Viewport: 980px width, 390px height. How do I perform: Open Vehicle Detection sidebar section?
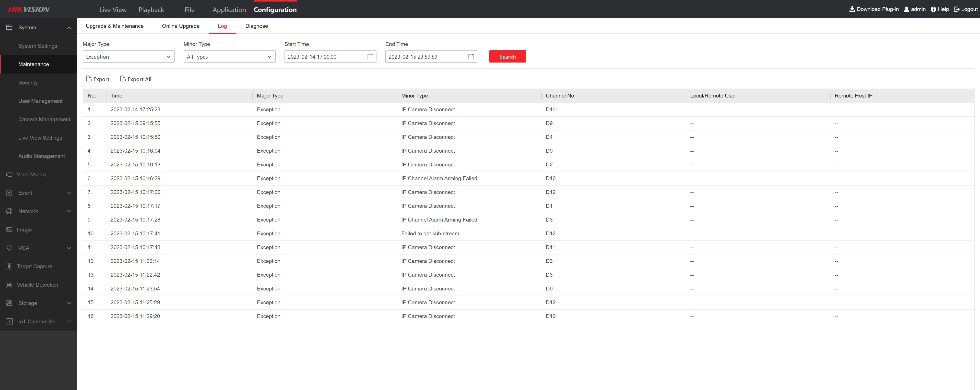coord(37,285)
